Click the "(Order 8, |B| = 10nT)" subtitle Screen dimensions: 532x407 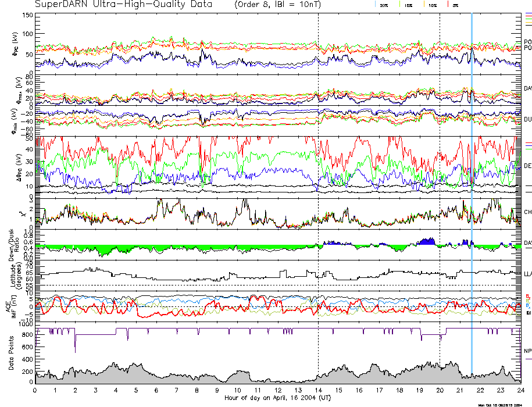click(286, 5)
